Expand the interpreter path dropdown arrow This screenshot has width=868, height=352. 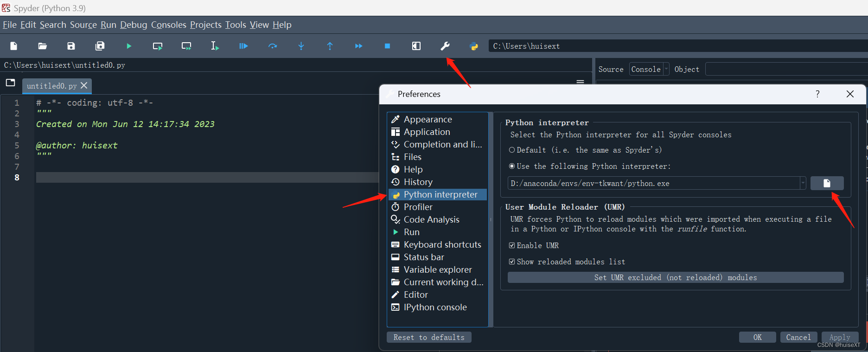pos(803,183)
